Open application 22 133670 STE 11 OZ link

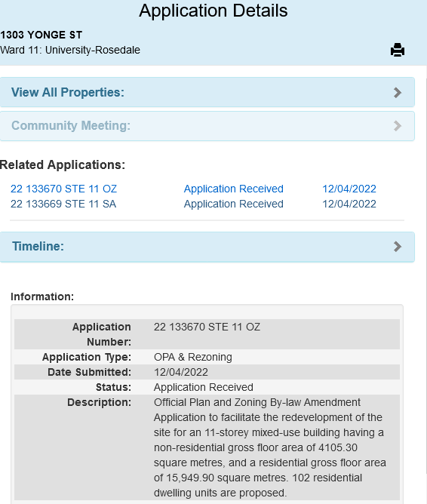(63, 189)
